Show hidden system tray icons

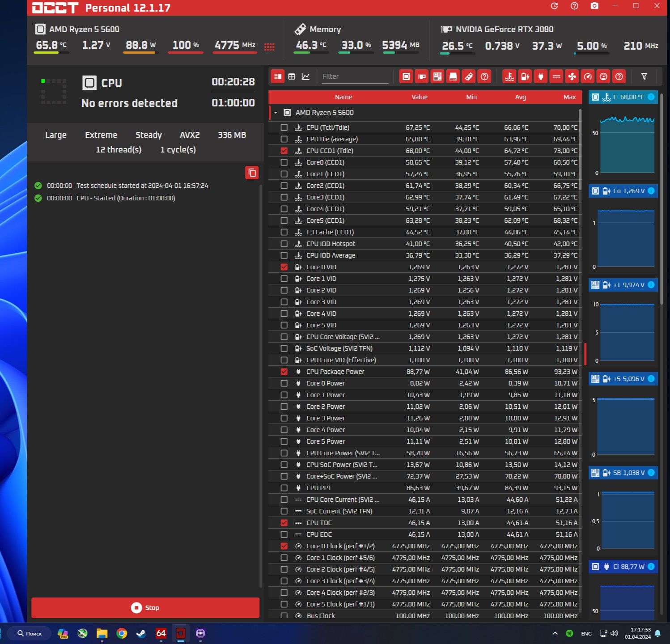click(555, 633)
